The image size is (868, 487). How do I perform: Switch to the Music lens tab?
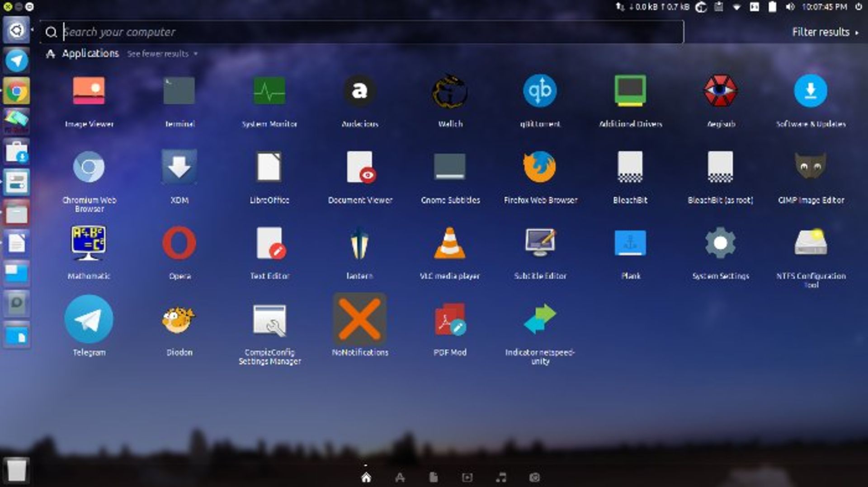coord(501,478)
